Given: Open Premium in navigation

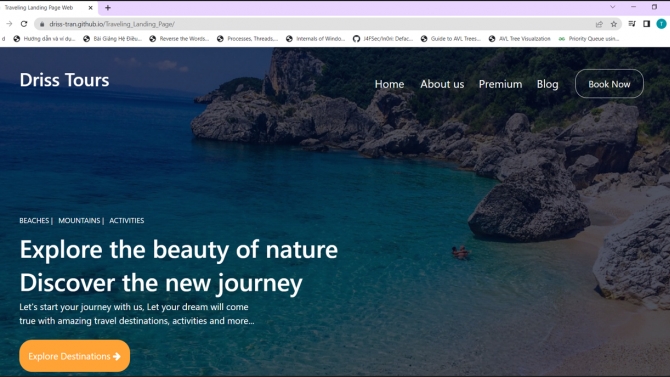Looking at the screenshot, I should (x=500, y=84).
